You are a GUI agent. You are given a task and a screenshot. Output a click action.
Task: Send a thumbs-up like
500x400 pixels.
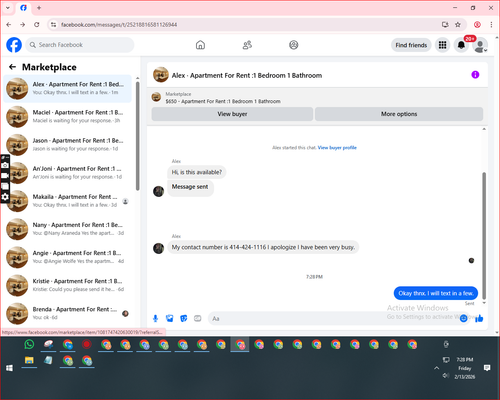479,318
